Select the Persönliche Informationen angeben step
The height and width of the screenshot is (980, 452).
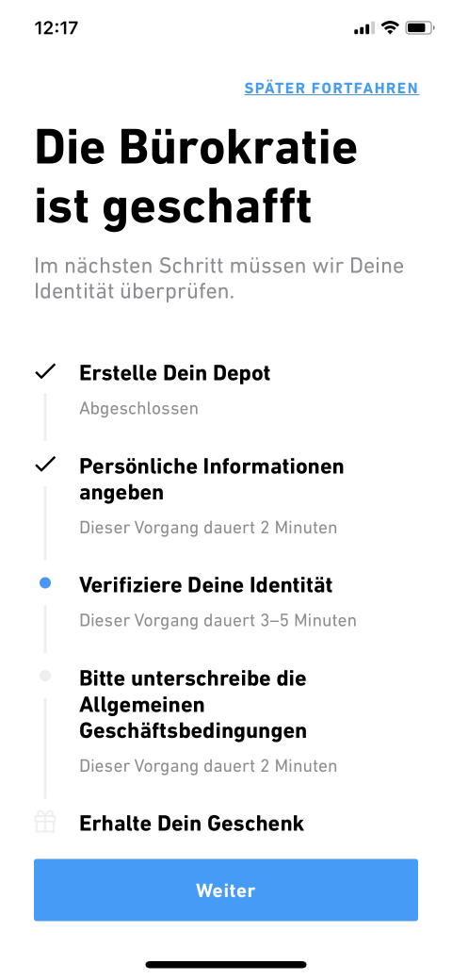[212, 480]
